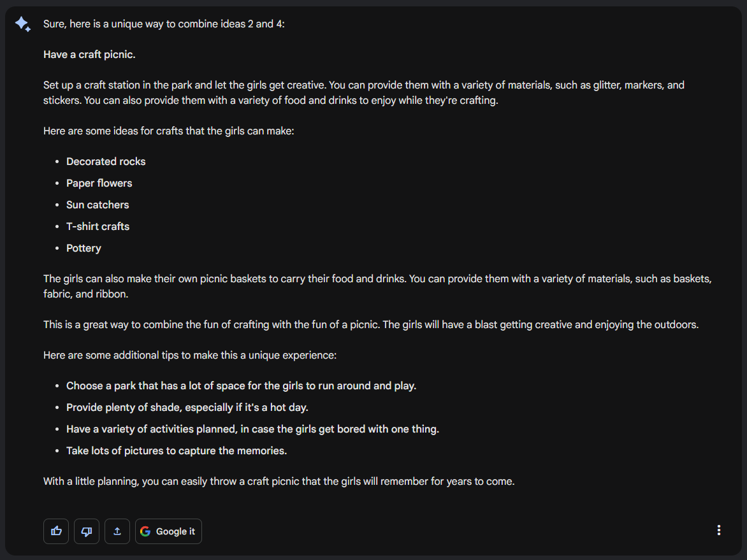
Task: Click the 'Choose a park' tip
Action: click(x=241, y=386)
